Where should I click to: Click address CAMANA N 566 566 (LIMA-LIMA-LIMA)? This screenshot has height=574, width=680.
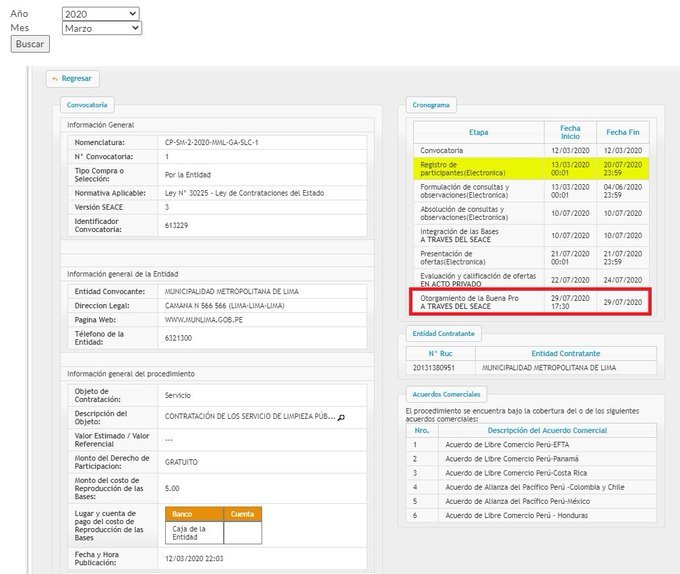click(x=225, y=306)
